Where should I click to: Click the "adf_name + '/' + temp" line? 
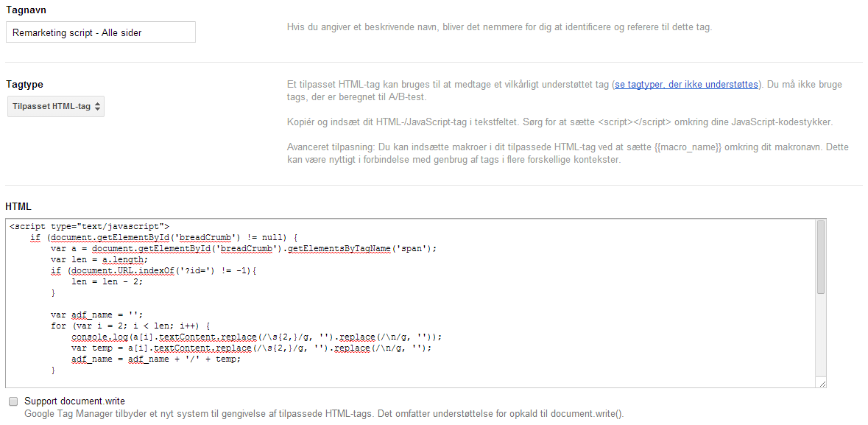(x=155, y=359)
